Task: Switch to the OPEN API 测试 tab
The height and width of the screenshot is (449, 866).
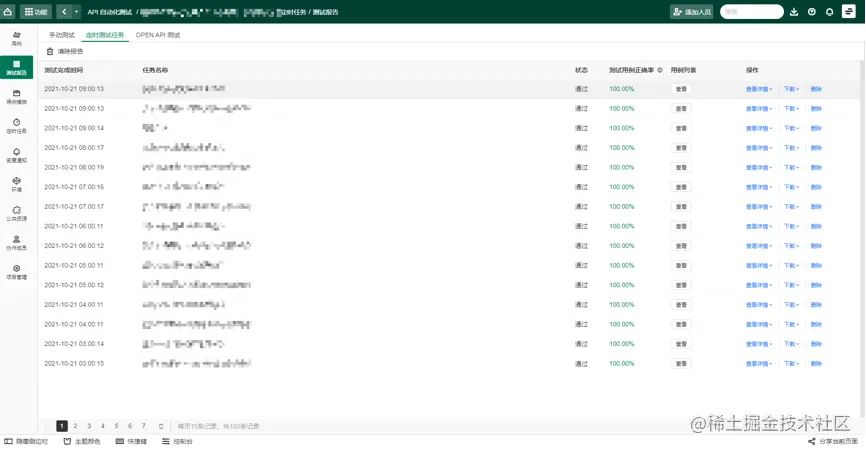Action: [158, 35]
